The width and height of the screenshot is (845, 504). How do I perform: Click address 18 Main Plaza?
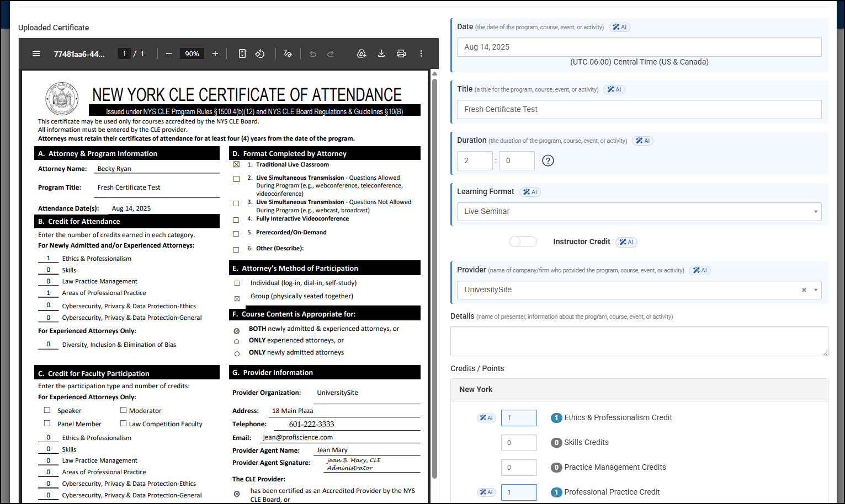293,411
